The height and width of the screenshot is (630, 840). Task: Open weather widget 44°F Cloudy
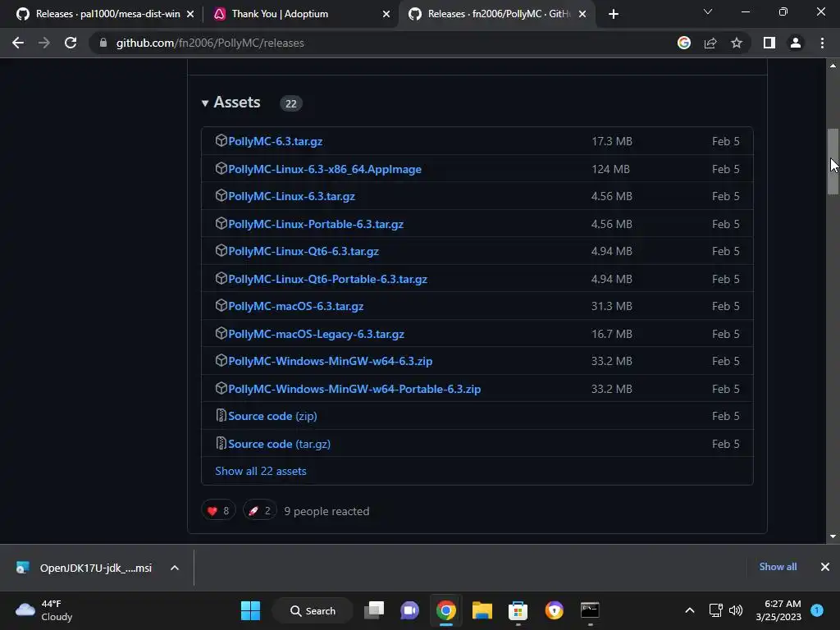44,610
